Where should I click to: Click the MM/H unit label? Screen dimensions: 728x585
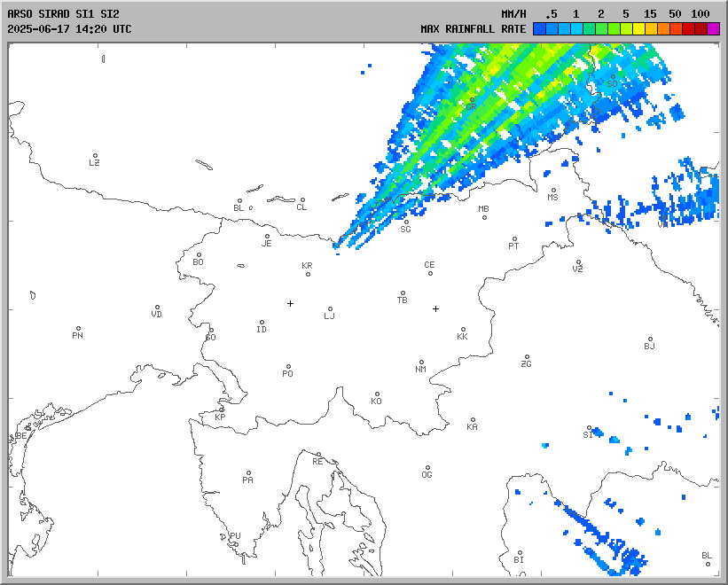click(x=513, y=14)
